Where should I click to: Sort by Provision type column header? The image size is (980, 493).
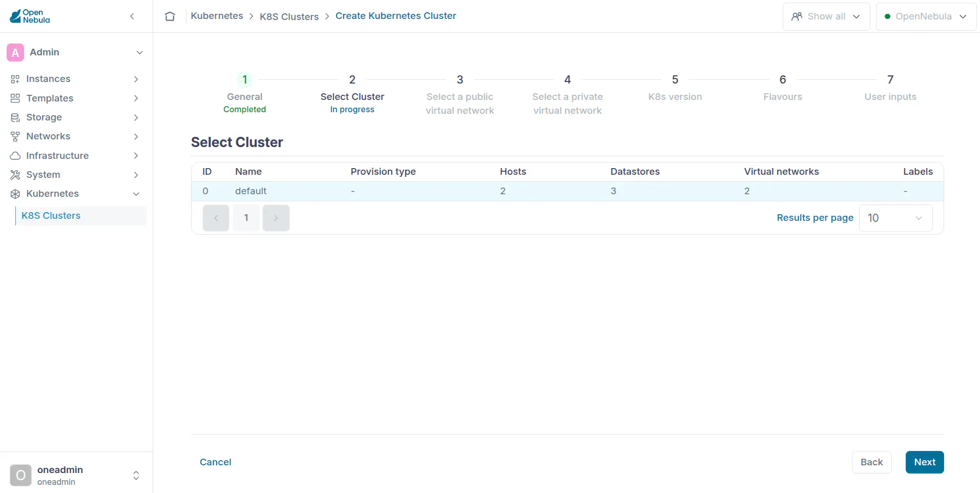(x=383, y=172)
